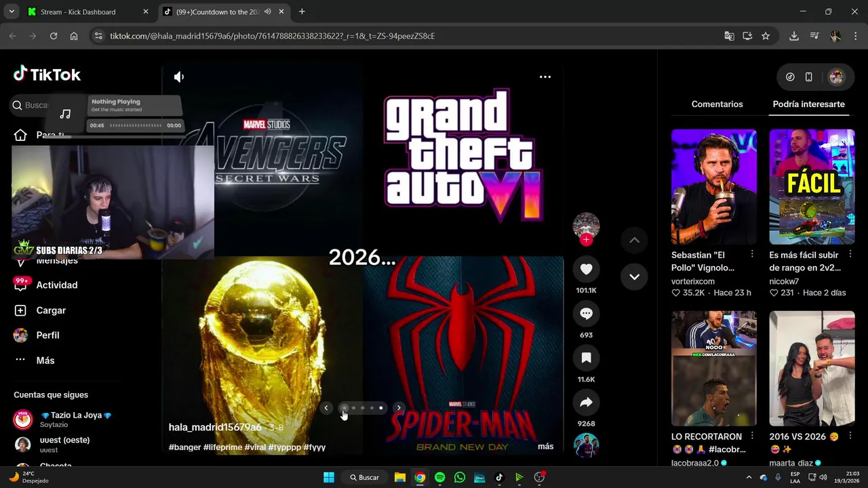
Task: Open the #banger hashtag
Action: point(184,447)
